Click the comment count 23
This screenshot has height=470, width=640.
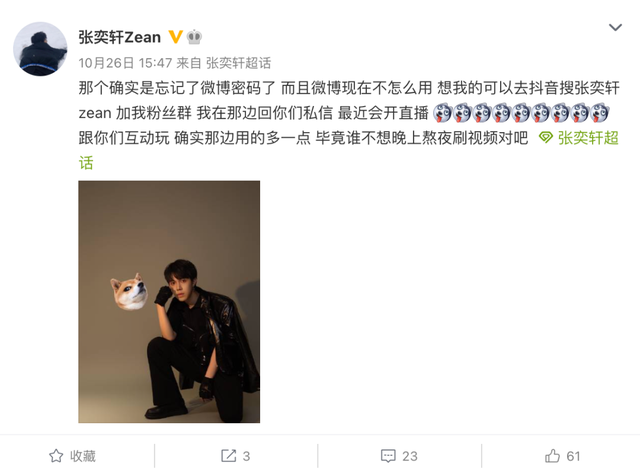[x=410, y=456]
